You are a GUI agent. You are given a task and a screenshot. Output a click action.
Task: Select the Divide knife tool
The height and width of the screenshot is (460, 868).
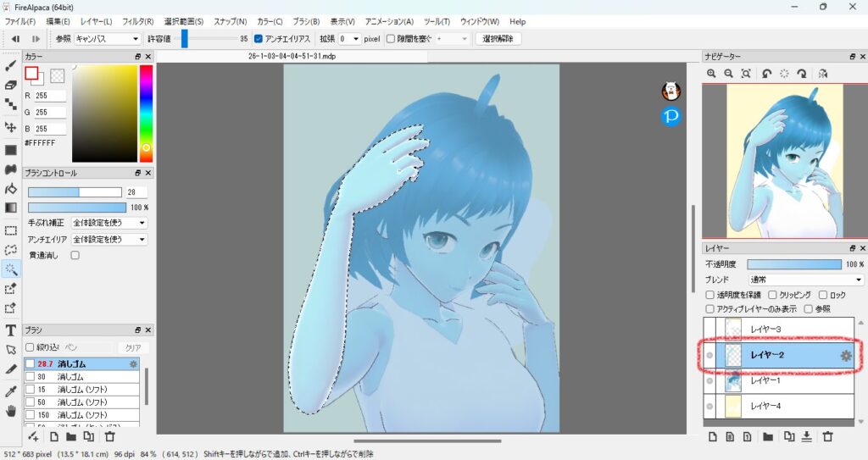pos(10,369)
